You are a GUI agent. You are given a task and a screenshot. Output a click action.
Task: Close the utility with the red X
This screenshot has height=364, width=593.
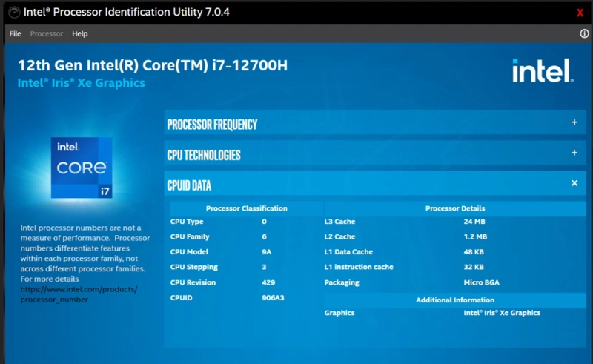(x=580, y=13)
